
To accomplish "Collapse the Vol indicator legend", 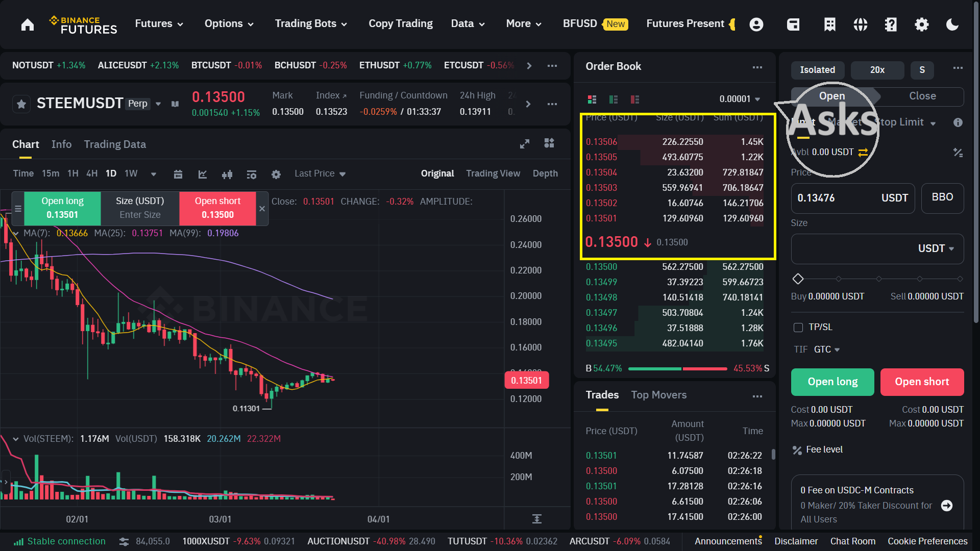I will pyautogui.click(x=16, y=439).
